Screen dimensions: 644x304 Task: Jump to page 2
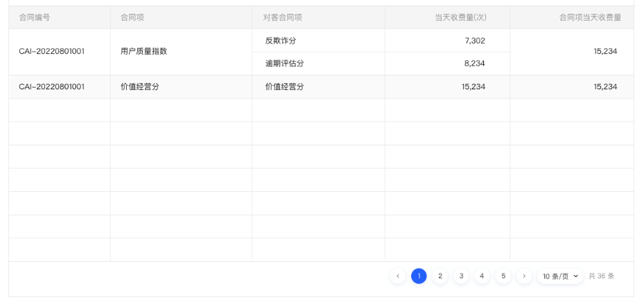[440, 276]
